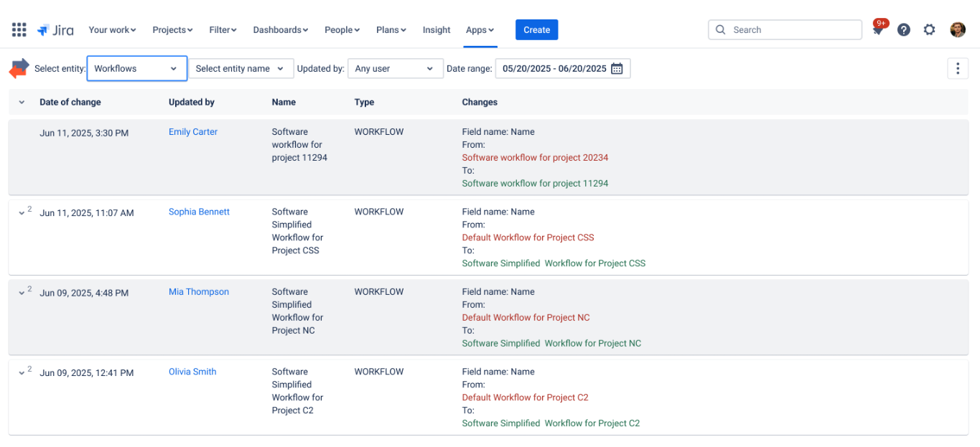Click the Create button
The image size is (980, 447).
[x=536, y=29]
